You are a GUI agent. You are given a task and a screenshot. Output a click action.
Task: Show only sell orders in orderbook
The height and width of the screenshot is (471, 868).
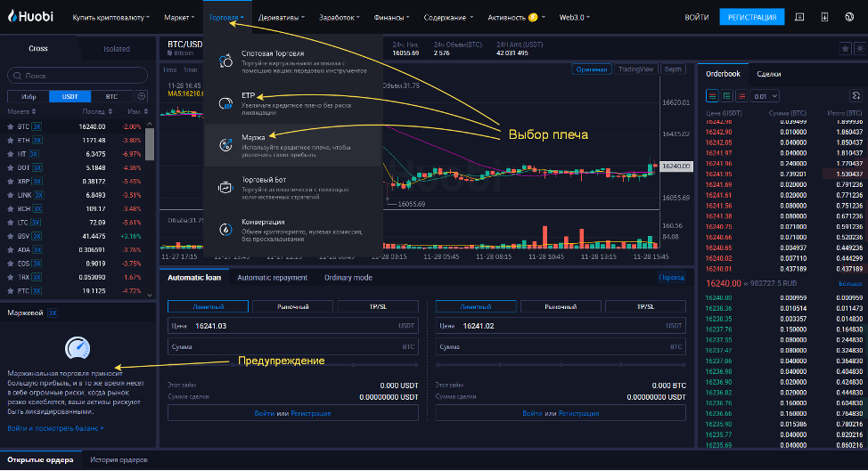[741, 95]
